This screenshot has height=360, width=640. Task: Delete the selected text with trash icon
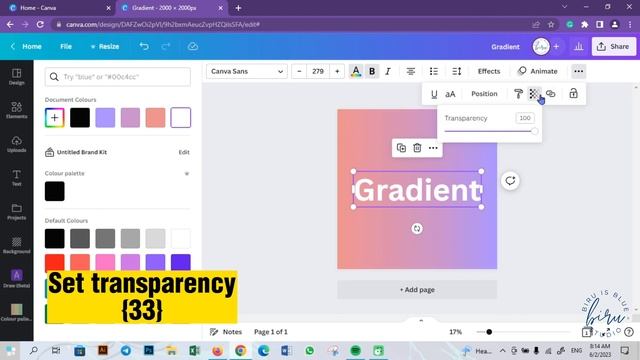417,148
